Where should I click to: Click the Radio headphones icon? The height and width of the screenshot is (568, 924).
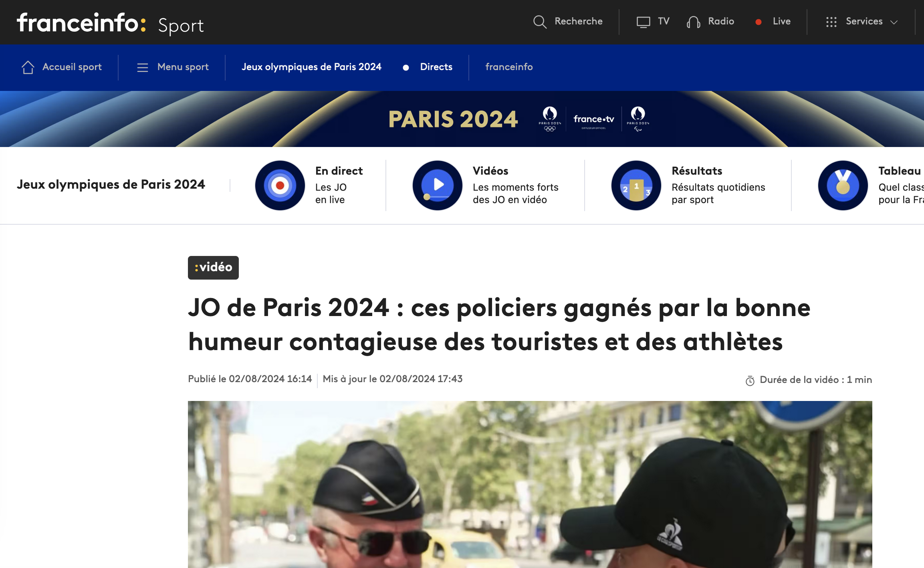pyautogui.click(x=694, y=22)
